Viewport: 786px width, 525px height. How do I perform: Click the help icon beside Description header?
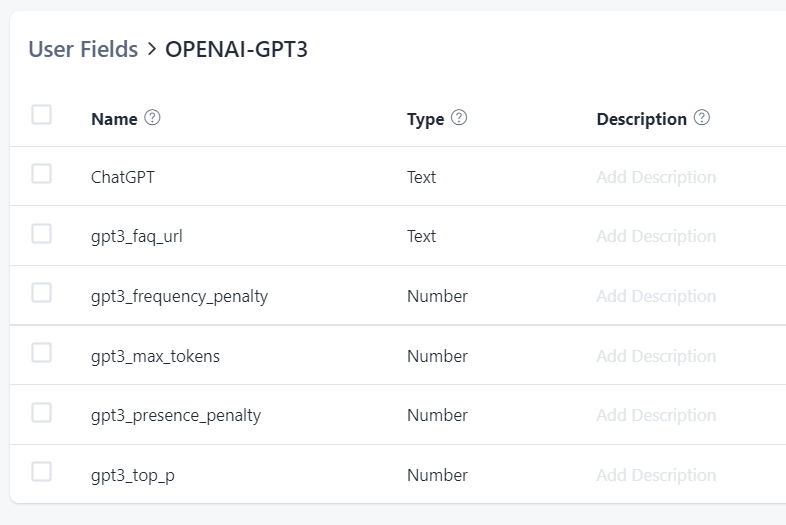pos(702,118)
